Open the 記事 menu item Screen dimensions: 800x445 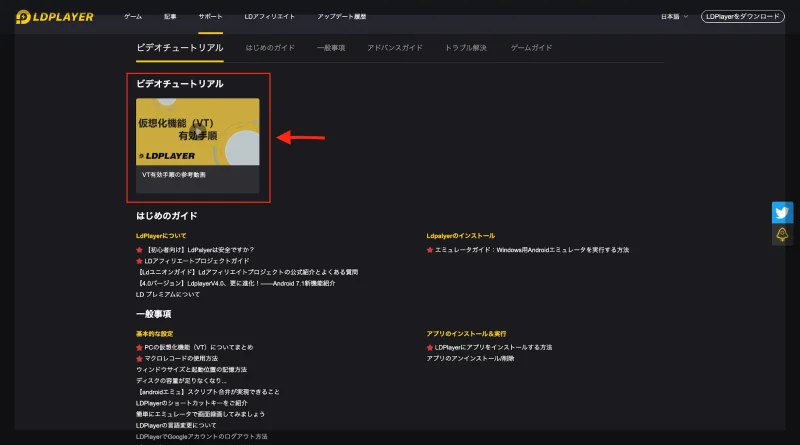point(170,16)
